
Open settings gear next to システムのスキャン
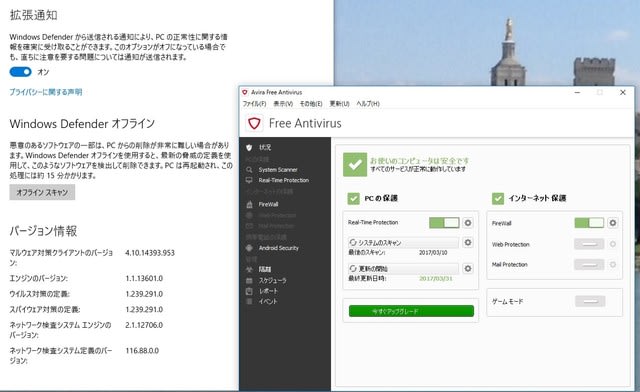[468, 243]
